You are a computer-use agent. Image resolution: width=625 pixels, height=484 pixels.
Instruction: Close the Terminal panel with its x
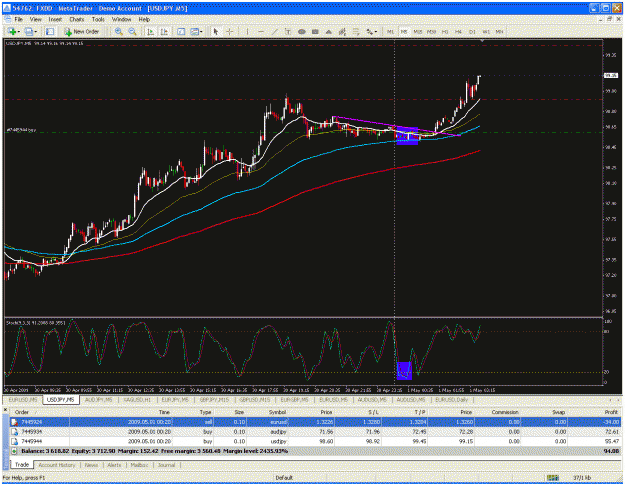point(6,409)
